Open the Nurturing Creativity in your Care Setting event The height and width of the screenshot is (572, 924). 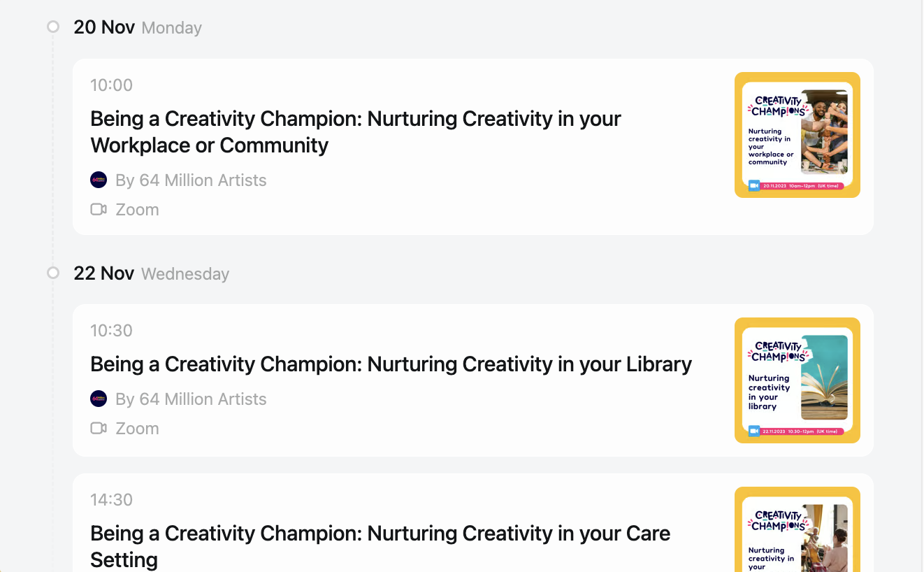tap(380, 546)
